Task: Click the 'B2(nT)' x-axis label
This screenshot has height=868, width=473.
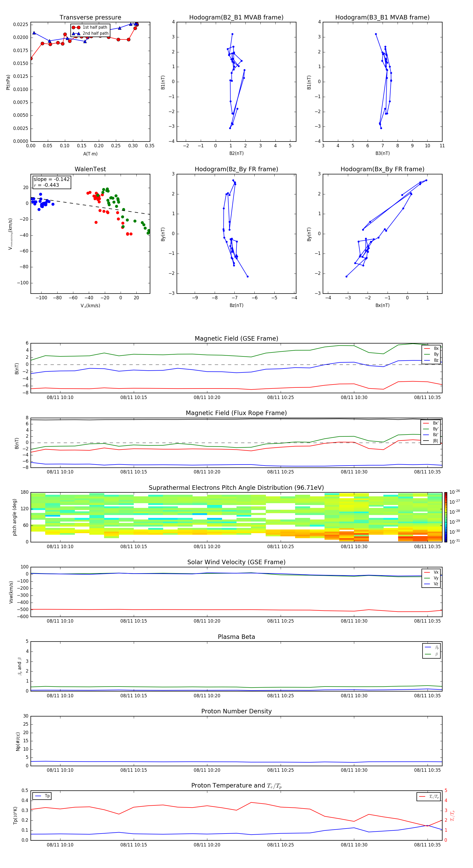Action: point(236,153)
